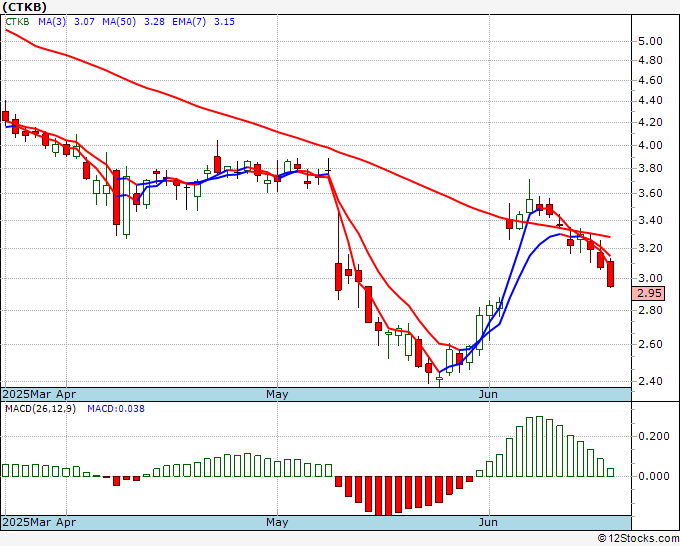Image resolution: width=680 pixels, height=546 pixels.
Task: Click the 4.20 price axis label
Action: 650,122
